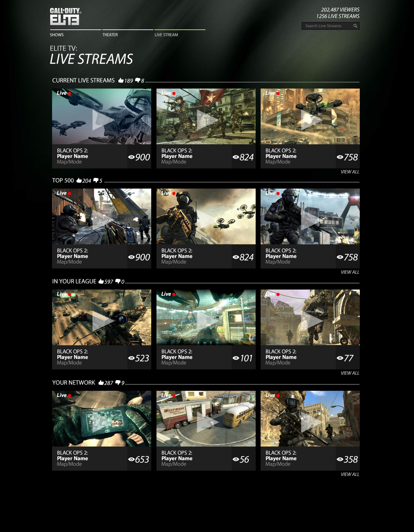Click the search magnifier icon

(x=355, y=26)
